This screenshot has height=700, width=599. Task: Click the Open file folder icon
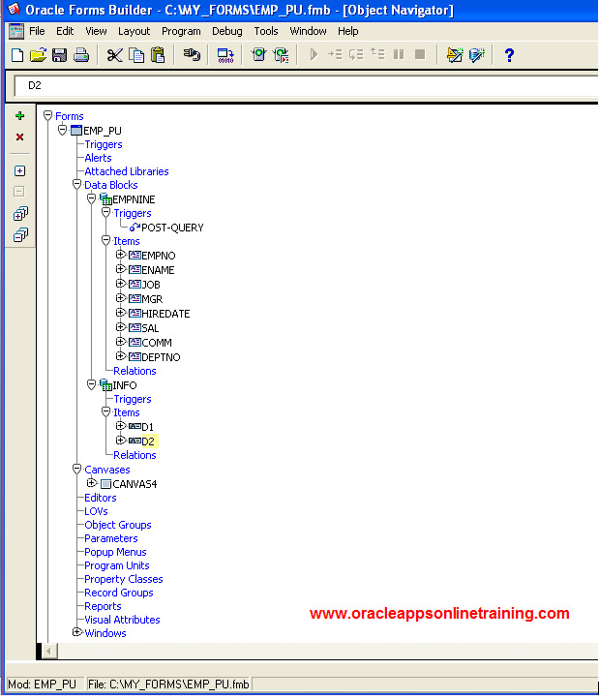pos(38,55)
